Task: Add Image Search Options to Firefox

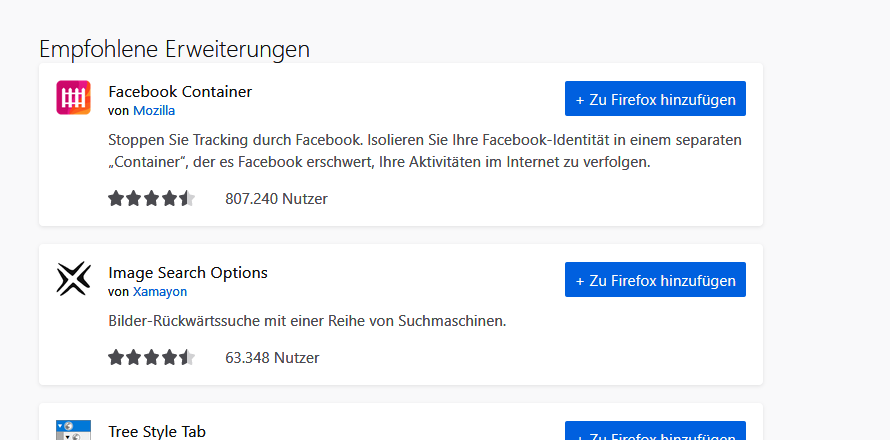Action: (655, 280)
